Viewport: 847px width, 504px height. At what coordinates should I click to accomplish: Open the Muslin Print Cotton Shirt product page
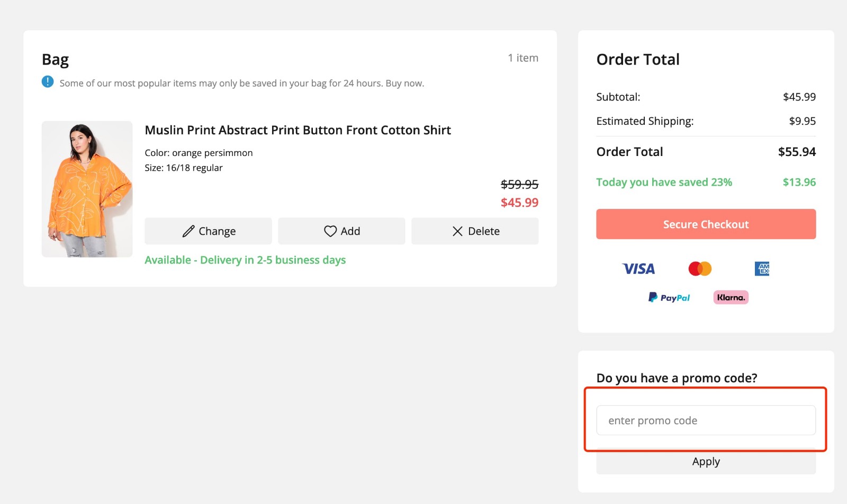[x=298, y=130]
